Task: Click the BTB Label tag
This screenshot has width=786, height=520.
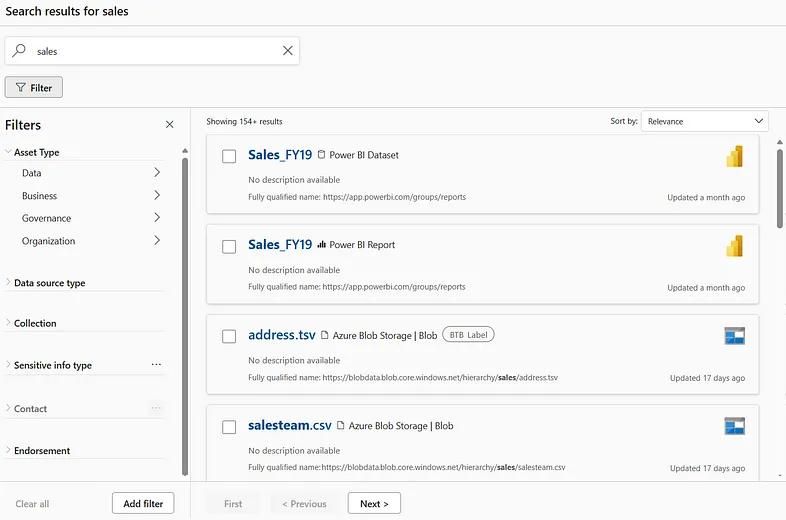Action: coord(468,334)
